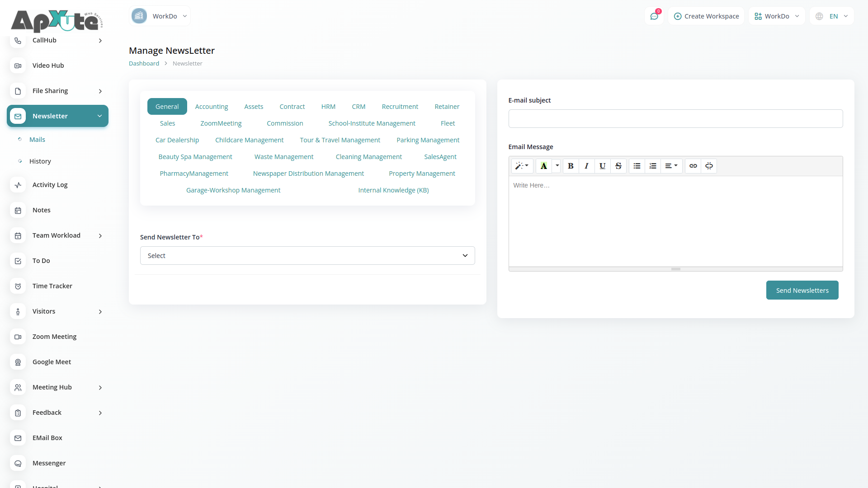The image size is (868, 488).
Task: Click the font color A swatch
Action: tap(543, 166)
